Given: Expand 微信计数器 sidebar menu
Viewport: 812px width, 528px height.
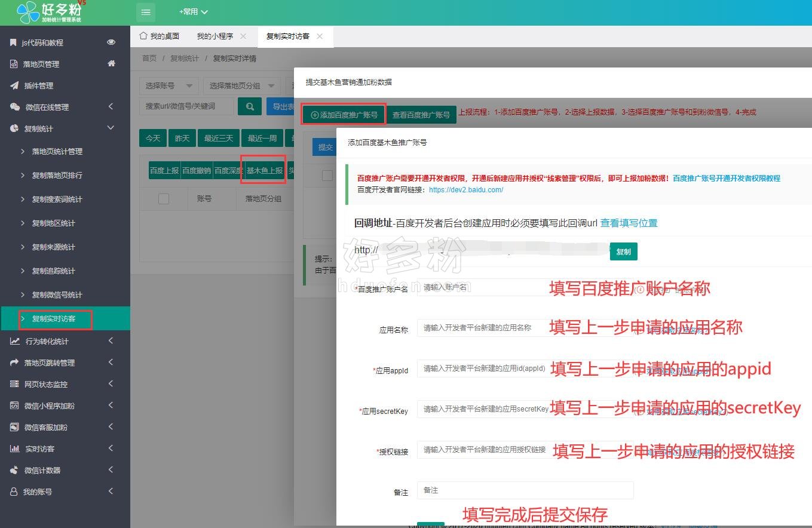Looking at the screenshot, I should click(x=65, y=470).
